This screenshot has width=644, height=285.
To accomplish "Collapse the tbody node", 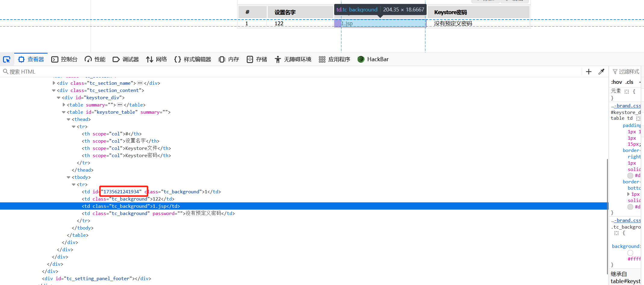I will 69,177.
